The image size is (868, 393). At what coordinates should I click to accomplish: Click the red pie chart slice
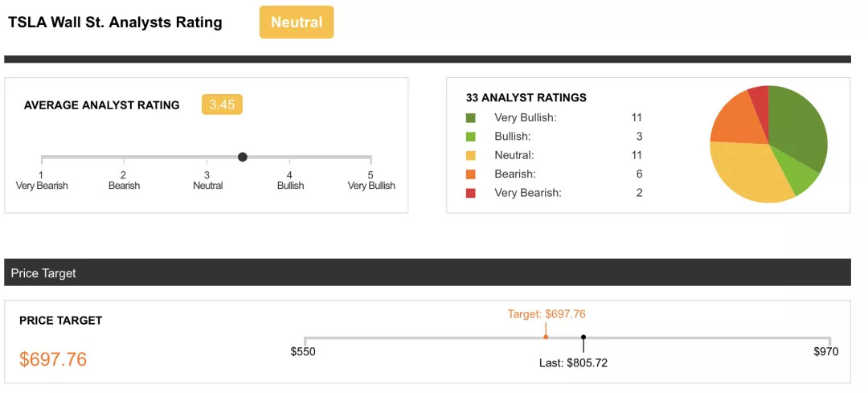coord(759,96)
